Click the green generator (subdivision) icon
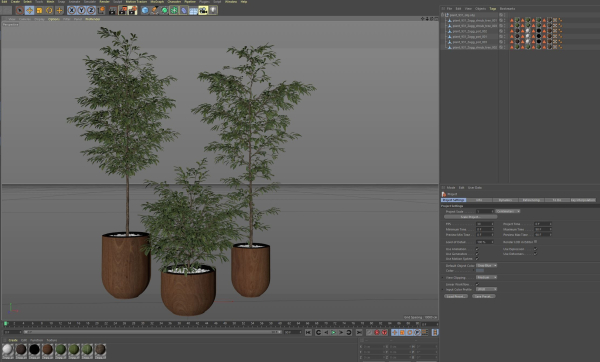 [x=165, y=10]
